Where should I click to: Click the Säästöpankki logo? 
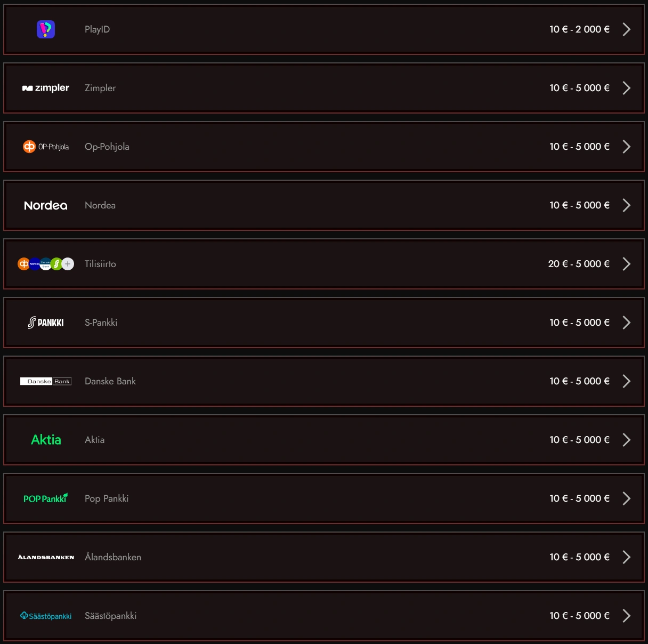[46, 616]
